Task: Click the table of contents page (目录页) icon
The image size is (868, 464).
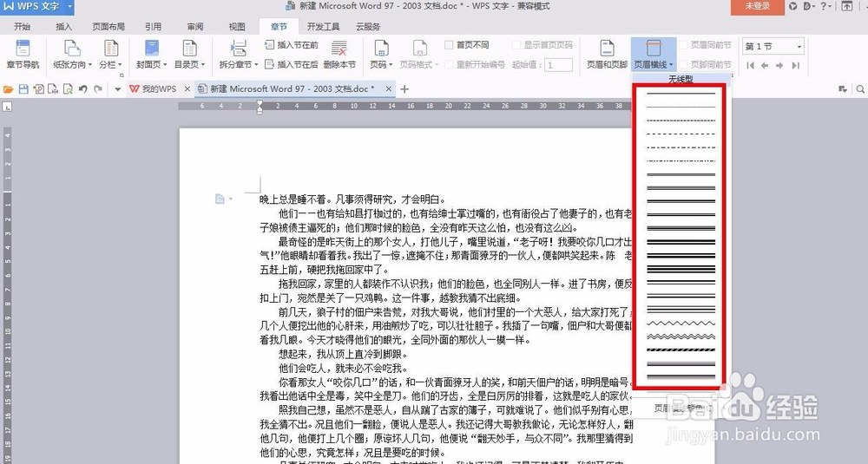Action: coord(190,48)
